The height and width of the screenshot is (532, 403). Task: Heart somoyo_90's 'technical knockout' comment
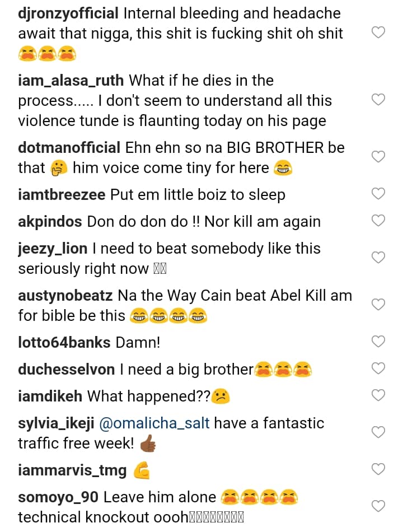378,506
